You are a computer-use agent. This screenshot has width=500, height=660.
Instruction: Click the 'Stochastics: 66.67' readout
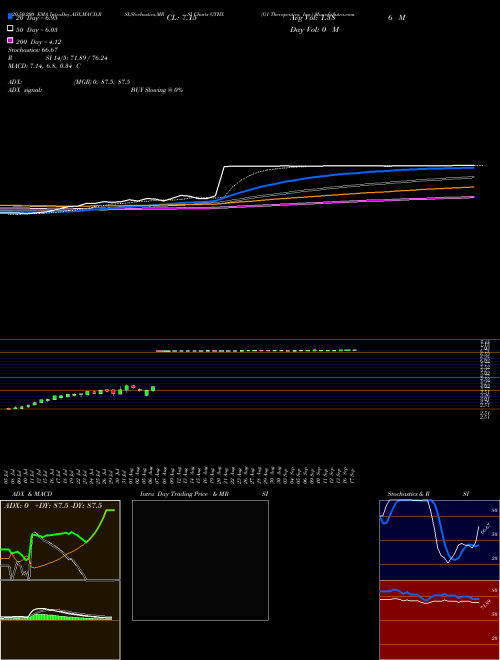33,50
